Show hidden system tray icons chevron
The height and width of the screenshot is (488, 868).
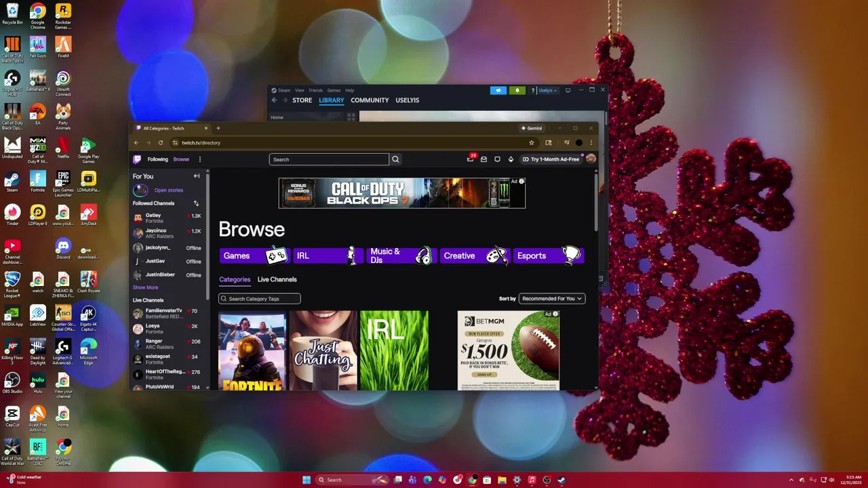pos(791,480)
